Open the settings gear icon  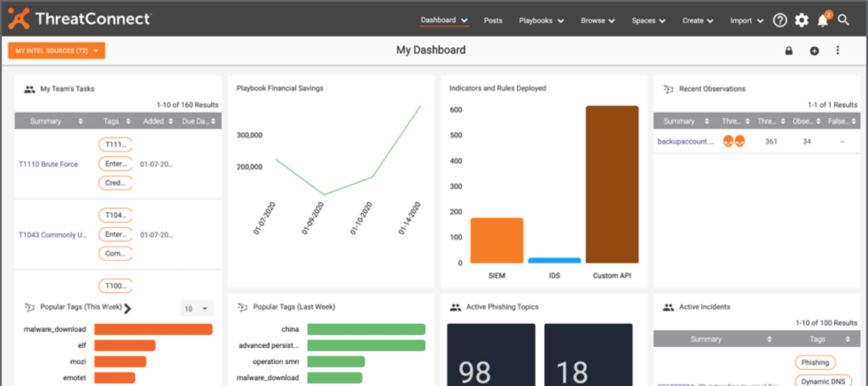[x=802, y=20]
